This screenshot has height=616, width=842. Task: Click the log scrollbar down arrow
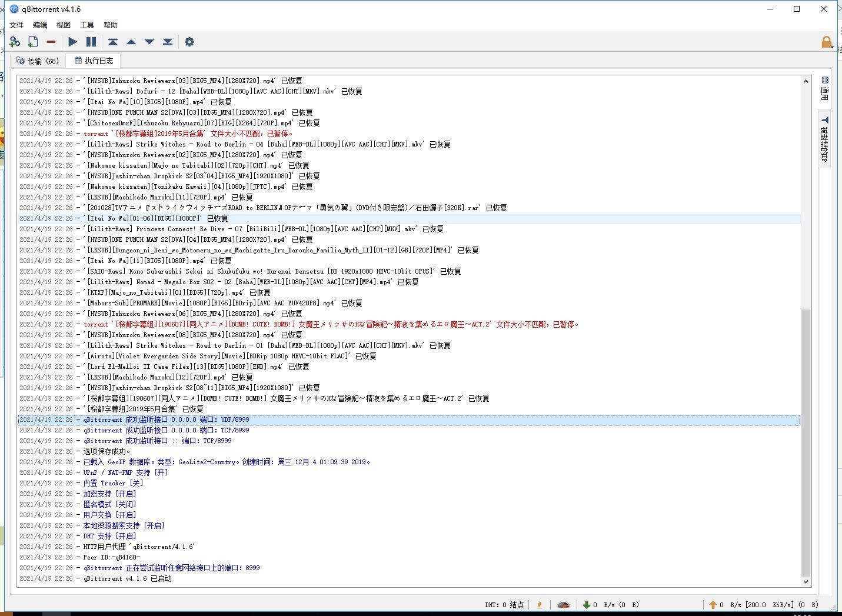806,582
